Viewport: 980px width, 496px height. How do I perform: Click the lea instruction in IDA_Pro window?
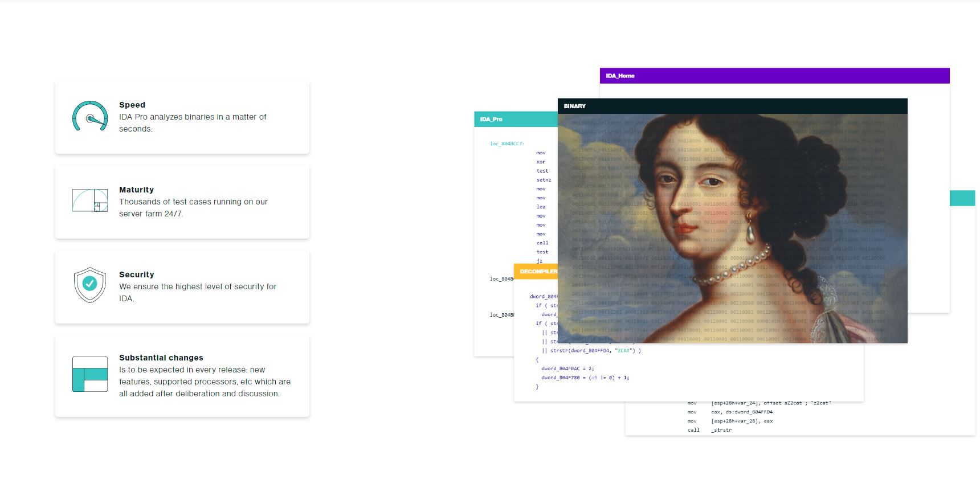(x=541, y=207)
